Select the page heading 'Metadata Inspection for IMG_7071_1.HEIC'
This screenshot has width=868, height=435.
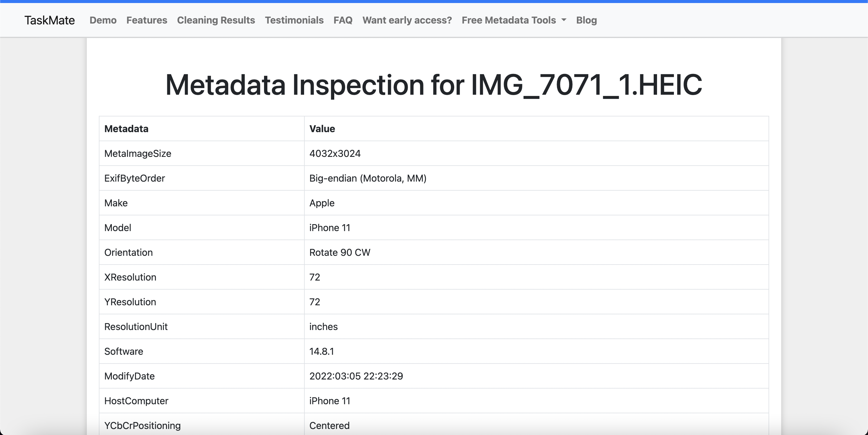pos(434,85)
